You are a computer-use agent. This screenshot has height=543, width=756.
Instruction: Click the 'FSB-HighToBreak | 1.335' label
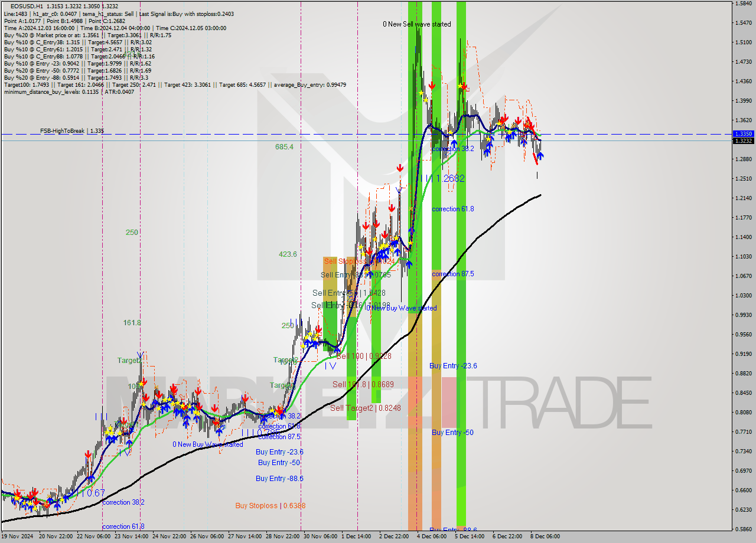[x=71, y=130]
